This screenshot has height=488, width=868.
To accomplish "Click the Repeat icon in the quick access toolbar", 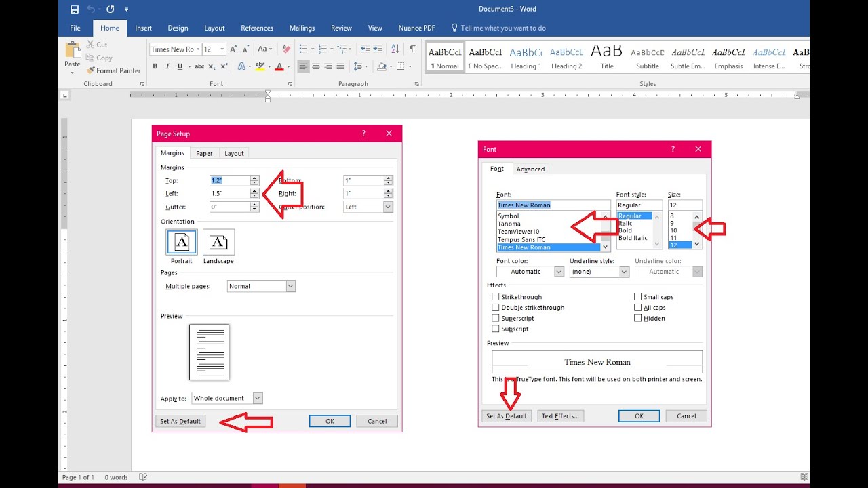I will tap(110, 9).
